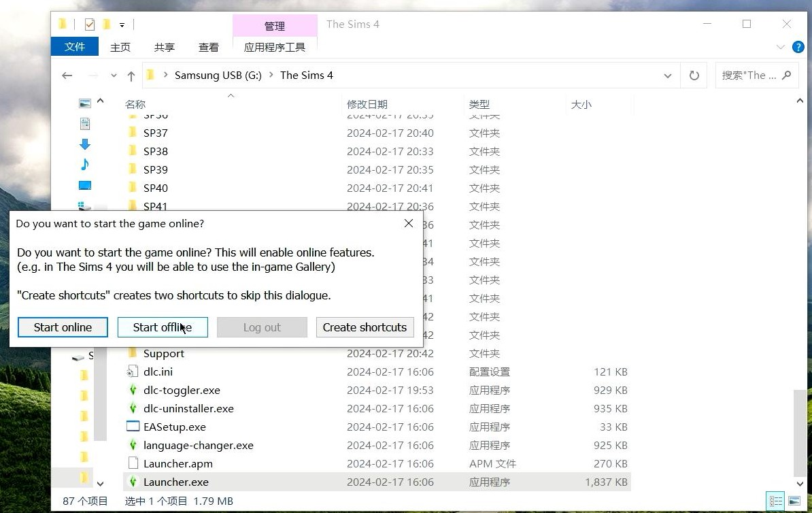Open recent locations dropdown arrow
This screenshot has width=812, height=513.
coord(114,76)
